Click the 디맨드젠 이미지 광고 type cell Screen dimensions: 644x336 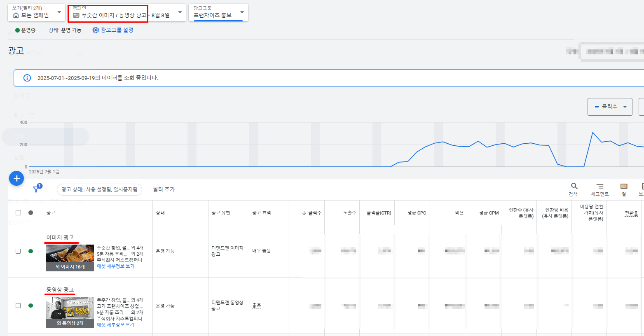[x=227, y=251]
